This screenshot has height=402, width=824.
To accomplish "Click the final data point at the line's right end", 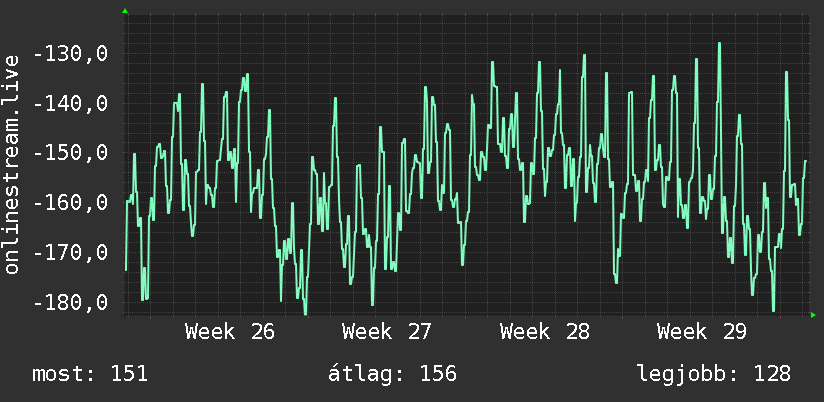I will (x=805, y=161).
